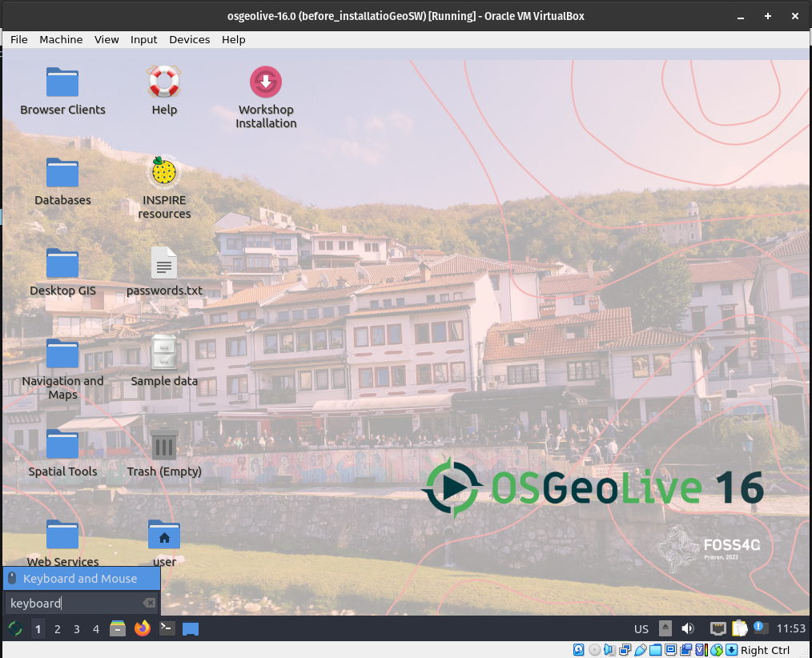The image size is (812, 658).
Task: Launch the file manager from the taskbar
Action: (x=118, y=628)
